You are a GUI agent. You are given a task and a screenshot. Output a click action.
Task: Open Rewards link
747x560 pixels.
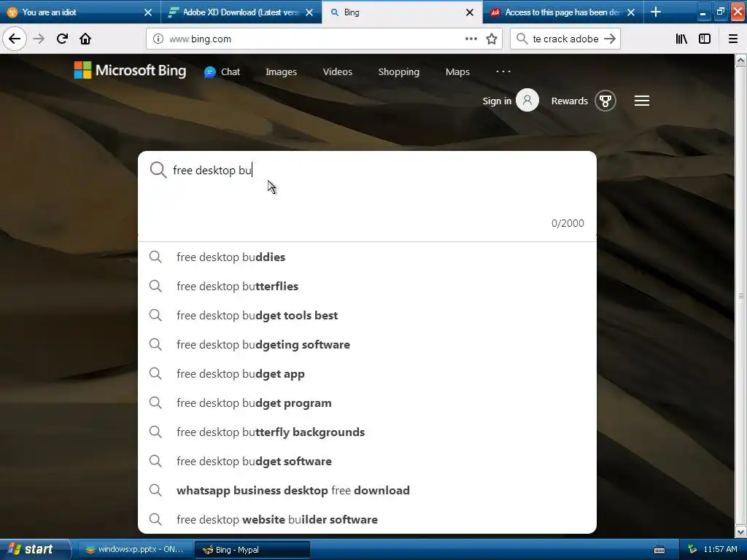569,101
